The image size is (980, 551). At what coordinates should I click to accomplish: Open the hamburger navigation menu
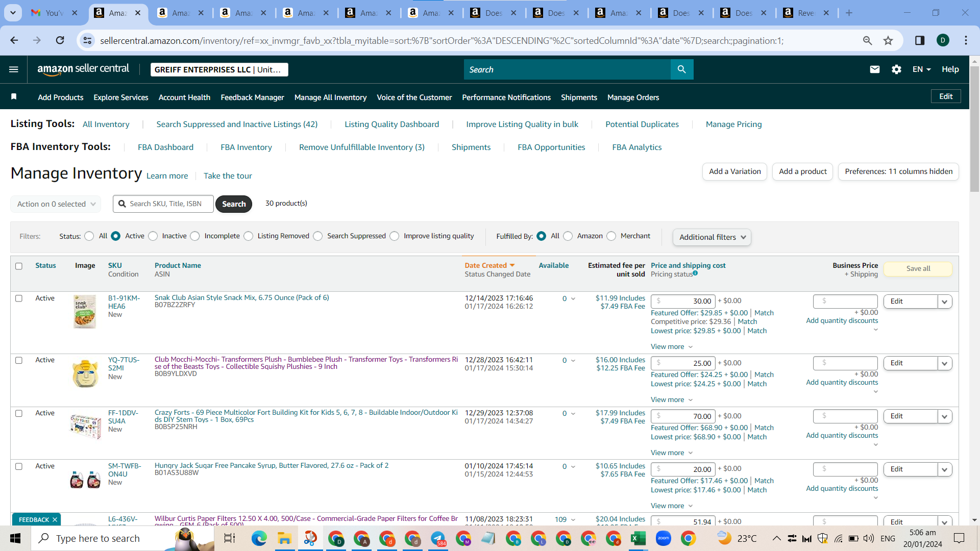tap(14, 69)
